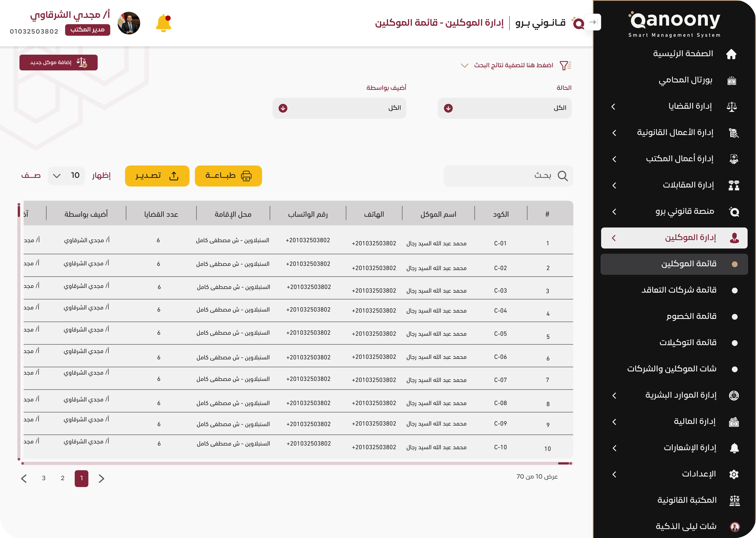This screenshot has width=756, height=538.
Task: Open the rows-per-page dropdown showing 10
Action: click(66, 176)
